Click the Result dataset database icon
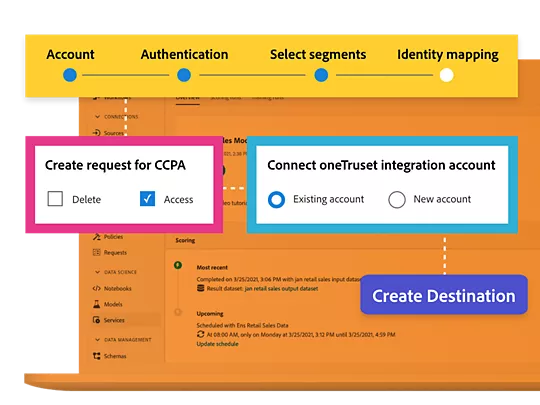The height and width of the screenshot is (405, 540). click(200, 288)
